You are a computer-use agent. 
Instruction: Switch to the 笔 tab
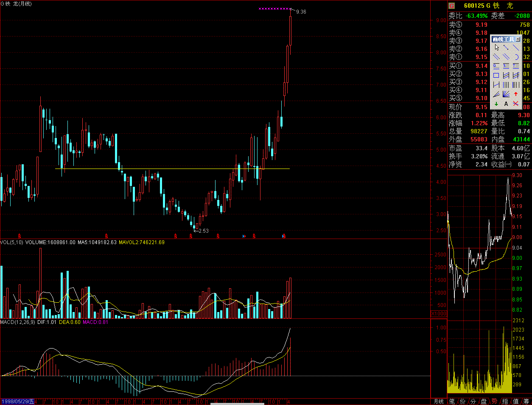click(452, 401)
